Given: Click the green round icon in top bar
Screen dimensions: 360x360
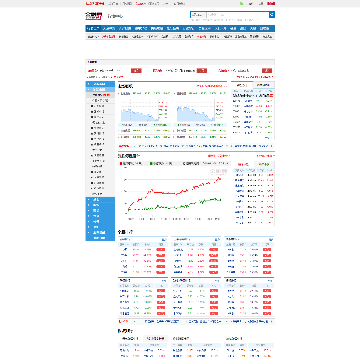Looking at the screenshot, I should (242, 4).
